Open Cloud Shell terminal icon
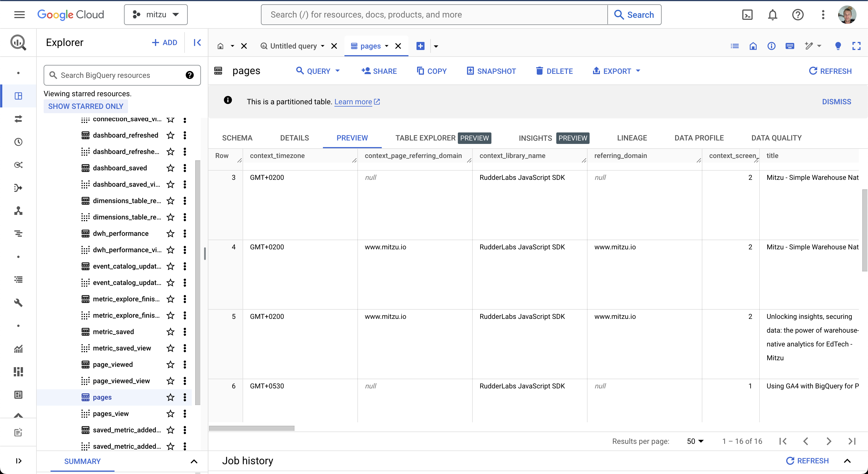The height and width of the screenshot is (474, 868). click(747, 15)
